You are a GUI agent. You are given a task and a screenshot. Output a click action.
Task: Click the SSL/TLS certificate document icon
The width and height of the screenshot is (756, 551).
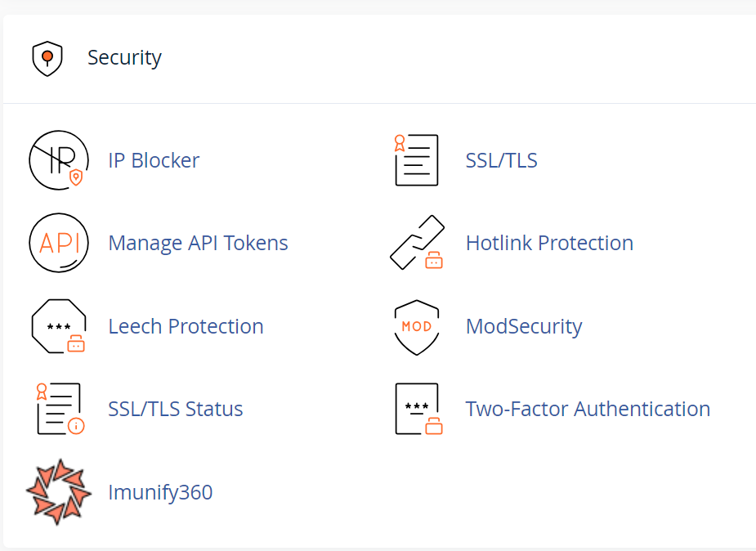(417, 160)
